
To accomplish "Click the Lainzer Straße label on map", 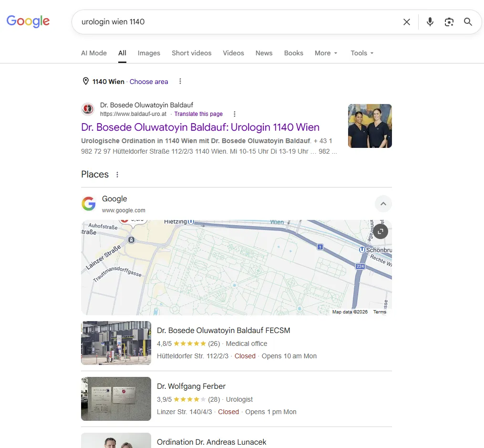I will [x=103, y=258].
